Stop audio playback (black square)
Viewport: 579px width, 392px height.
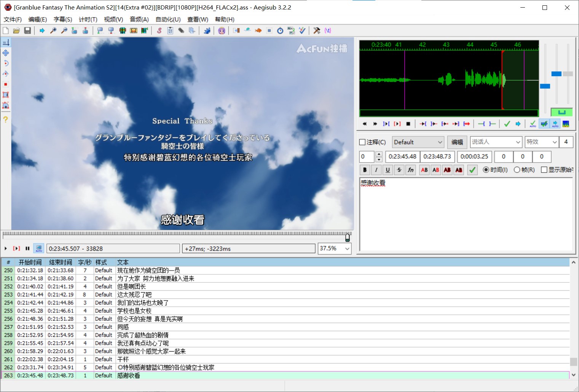[x=408, y=124]
